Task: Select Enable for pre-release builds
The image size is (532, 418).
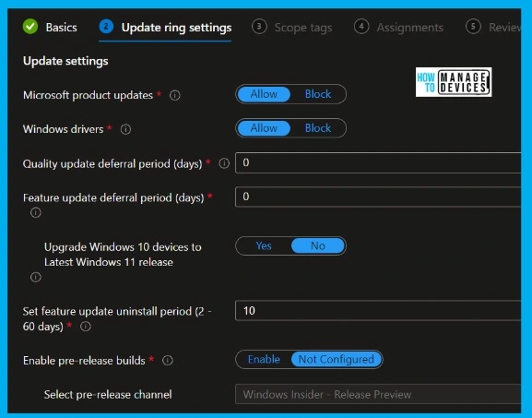Action: [x=264, y=359]
